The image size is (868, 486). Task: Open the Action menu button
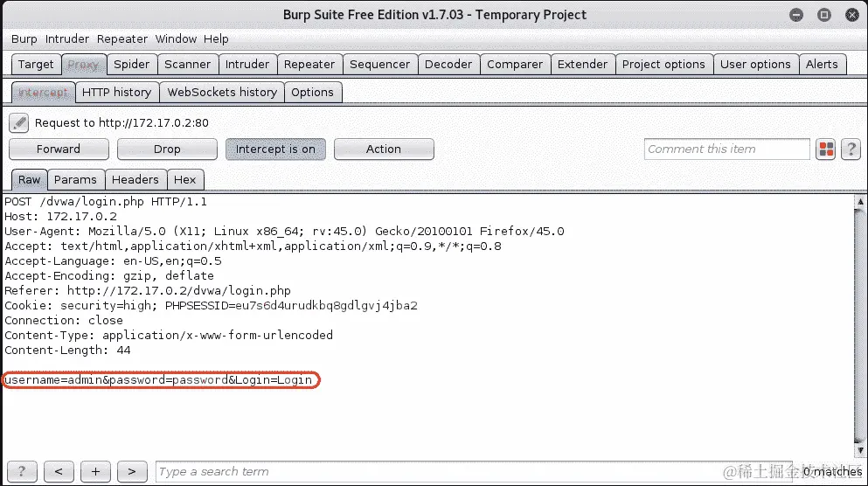(384, 149)
